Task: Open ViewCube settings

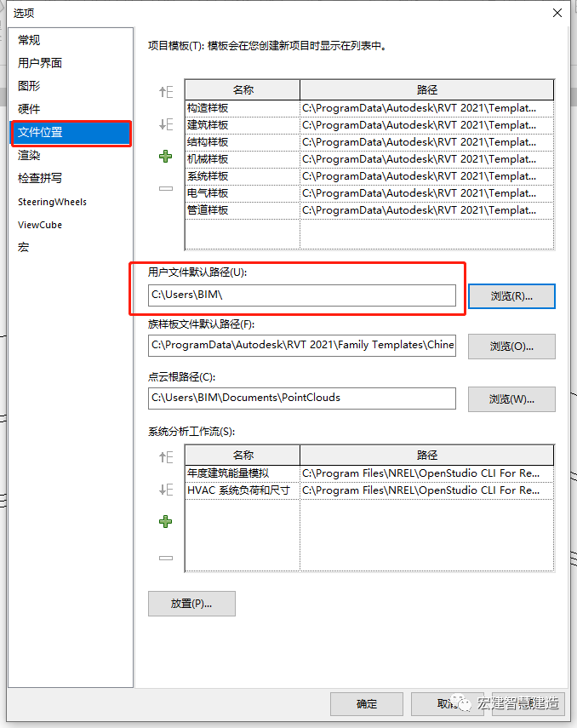Action: coord(40,225)
